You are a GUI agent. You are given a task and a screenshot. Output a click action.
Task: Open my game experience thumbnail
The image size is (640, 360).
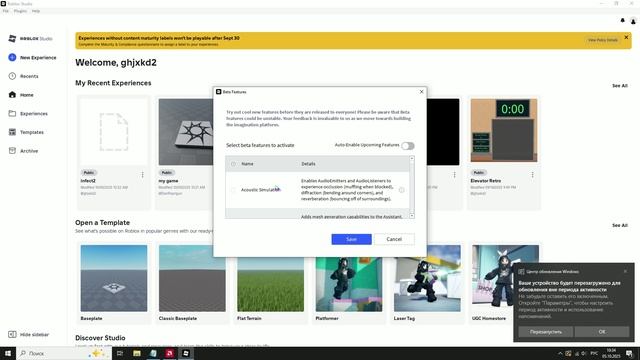(186, 131)
